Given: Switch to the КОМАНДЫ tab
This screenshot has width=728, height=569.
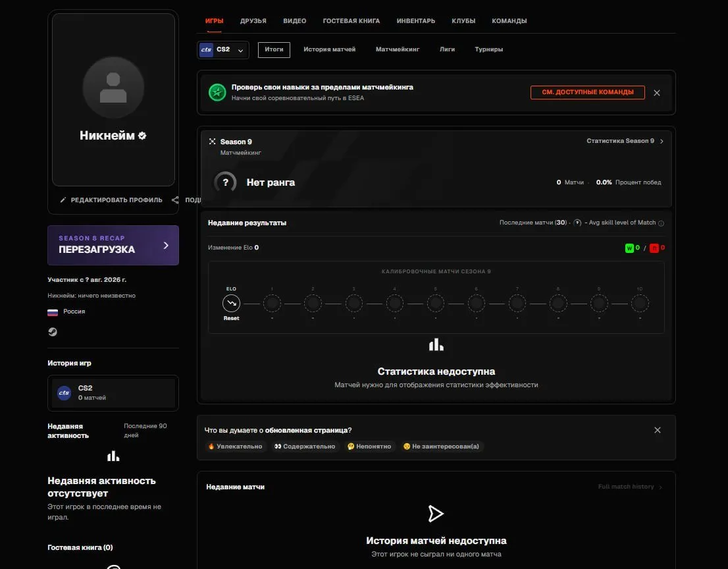Looking at the screenshot, I should pyautogui.click(x=509, y=21).
